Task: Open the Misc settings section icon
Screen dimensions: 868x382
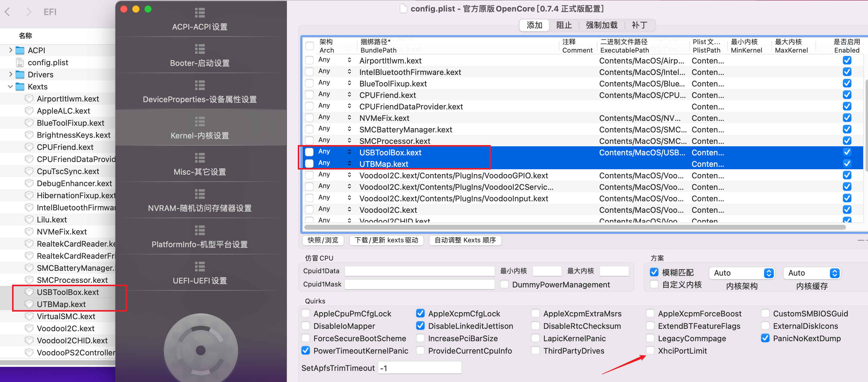Action: point(200,158)
